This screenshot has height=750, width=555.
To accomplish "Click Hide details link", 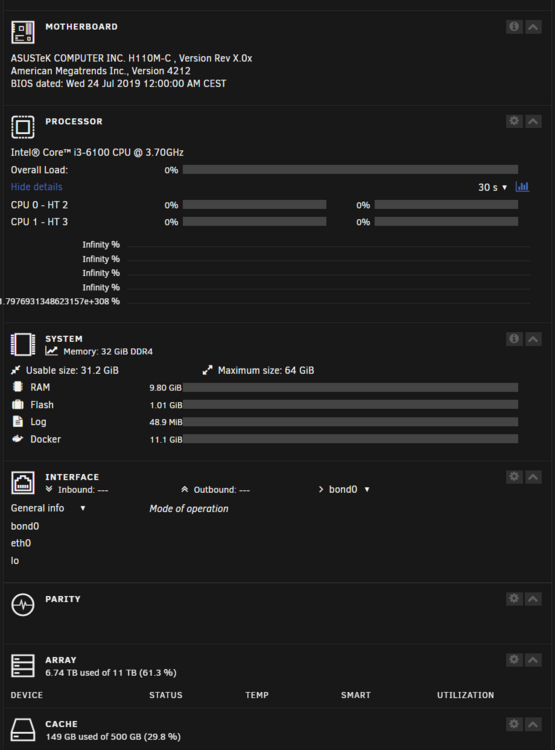I will coord(36,187).
